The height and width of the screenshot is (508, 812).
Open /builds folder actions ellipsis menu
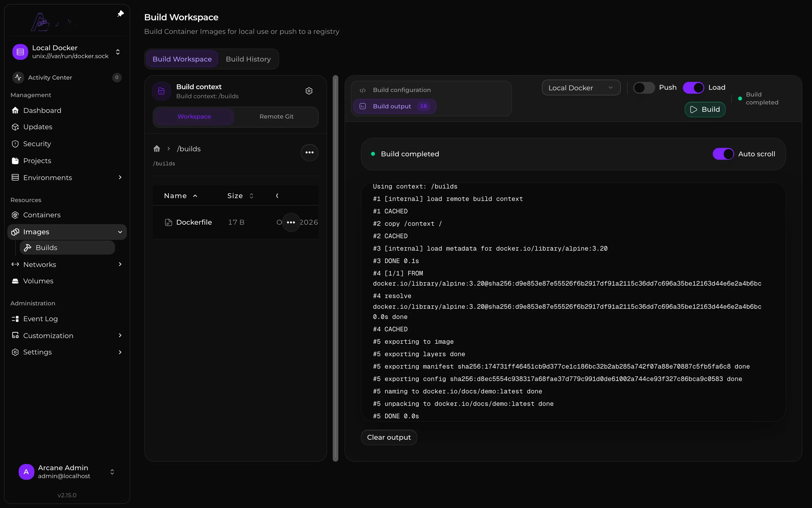coord(309,152)
